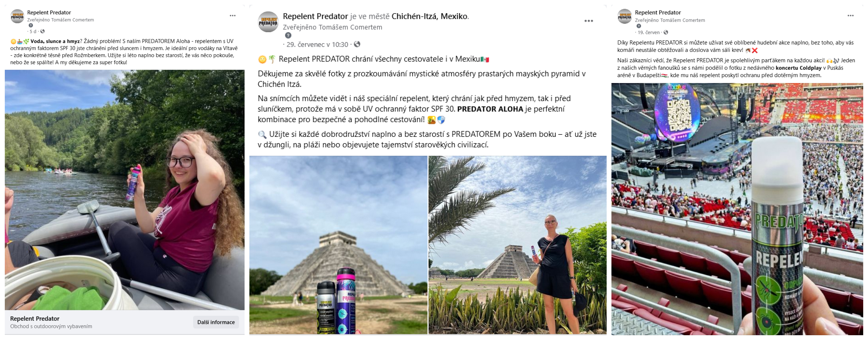Click the Repelent Predator avatar on the concert post
The height and width of the screenshot is (340, 868).
[x=624, y=16]
